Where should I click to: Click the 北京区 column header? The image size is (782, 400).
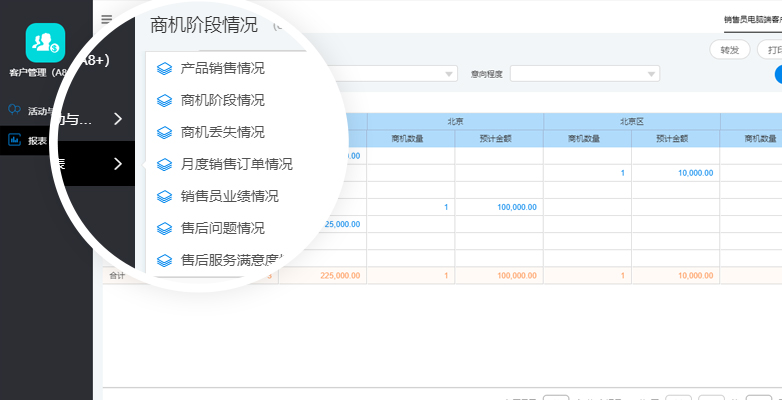pos(631,121)
